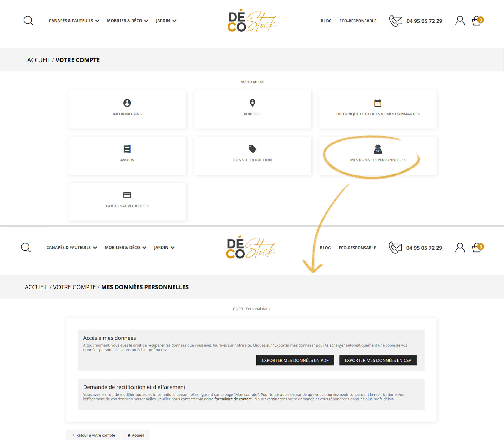Expand Canapés & Fauteuils dropdown in the upper header
Image resolution: width=504 pixels, height=443 pixels.
click(x=74, y=21)
